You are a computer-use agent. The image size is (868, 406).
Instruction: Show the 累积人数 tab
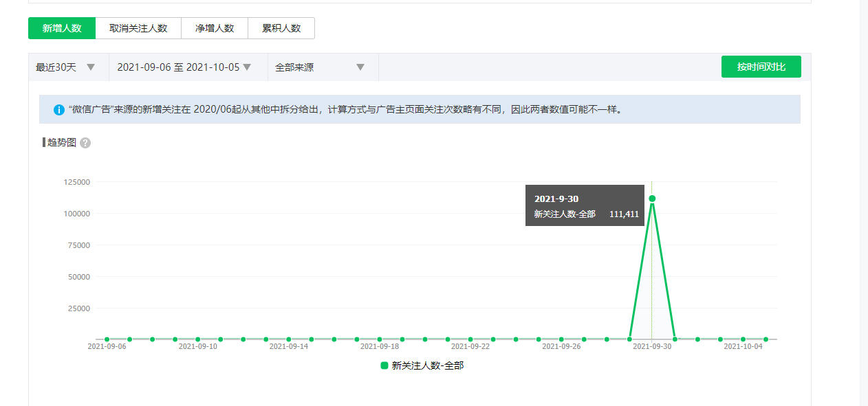coord(281,28)
